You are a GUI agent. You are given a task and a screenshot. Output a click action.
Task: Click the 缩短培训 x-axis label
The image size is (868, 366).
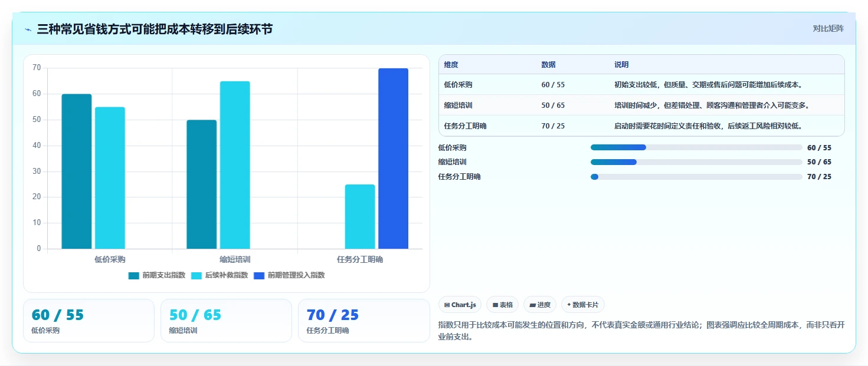[x=235, y=259]
